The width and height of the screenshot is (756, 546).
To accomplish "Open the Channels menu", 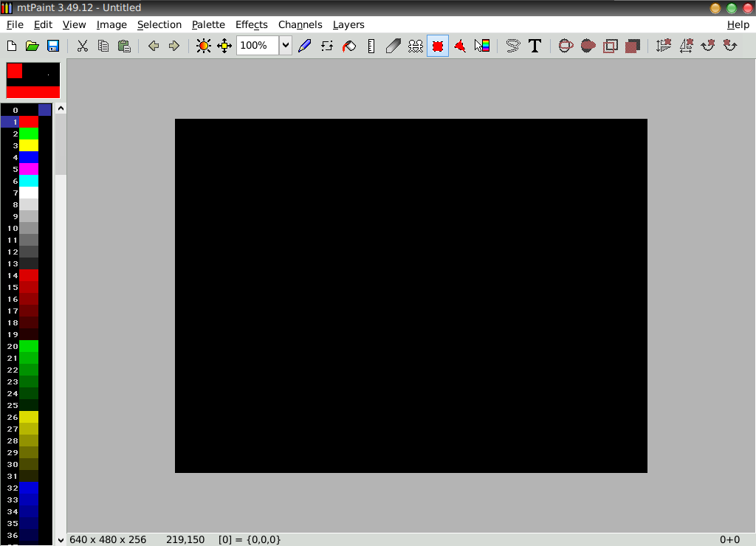I will pos(300,24).
